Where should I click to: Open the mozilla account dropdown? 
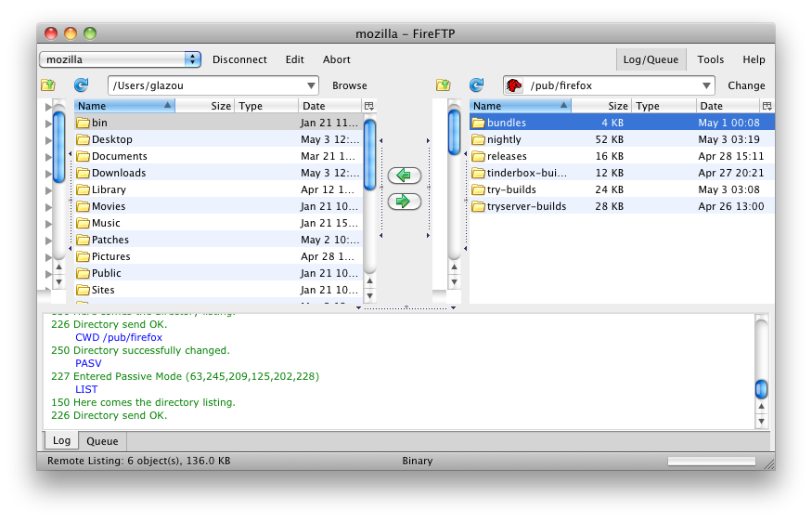(120, 59)
